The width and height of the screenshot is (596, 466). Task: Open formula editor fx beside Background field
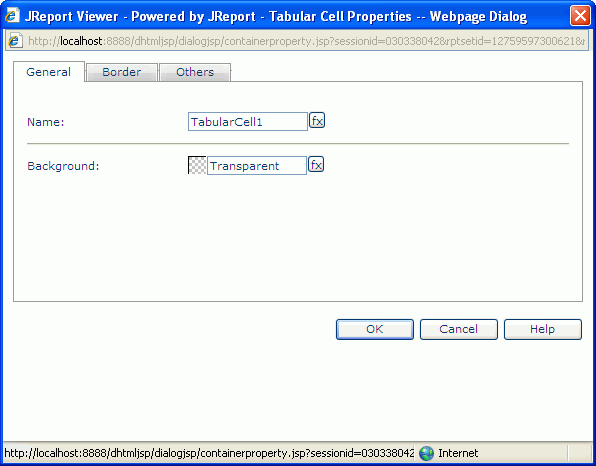click(316, 164)
